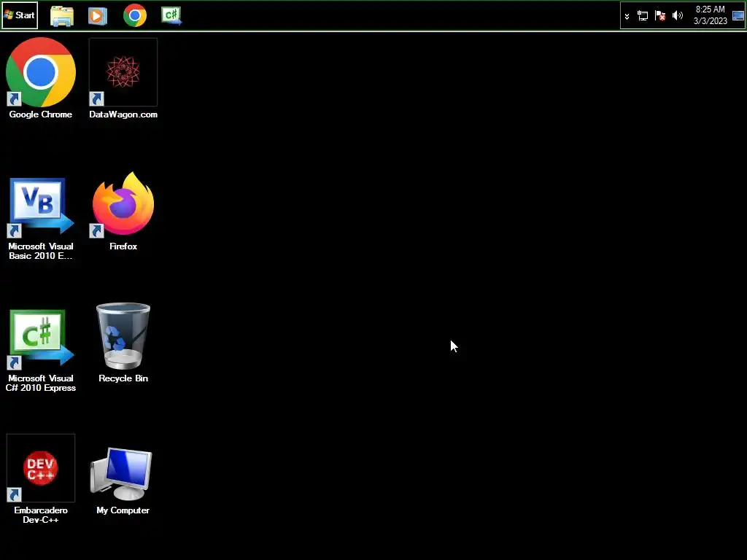Image resolution: width=747 pixels, height=560 pixels.
Task: Open network status tray icon
Action: pos(643,16)
